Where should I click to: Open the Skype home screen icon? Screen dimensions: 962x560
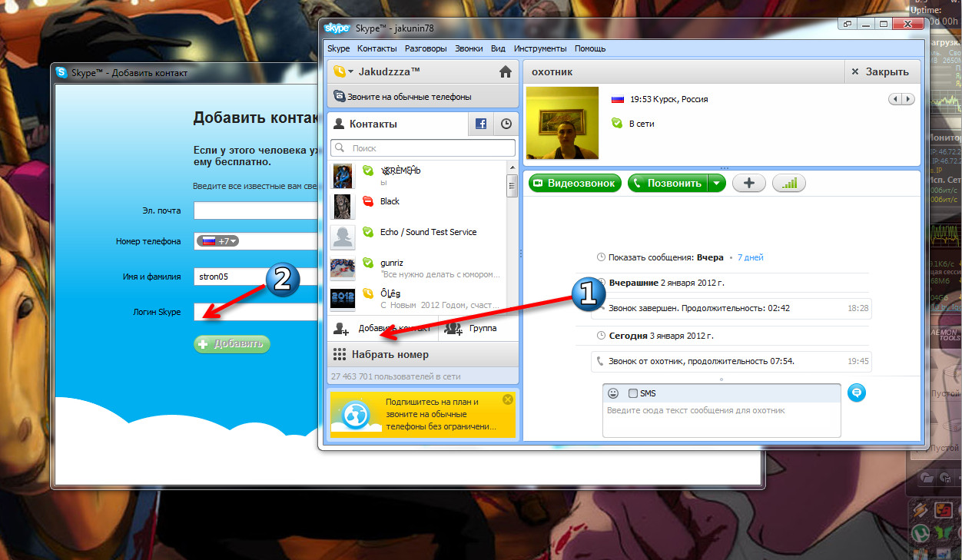coord(505,71)
